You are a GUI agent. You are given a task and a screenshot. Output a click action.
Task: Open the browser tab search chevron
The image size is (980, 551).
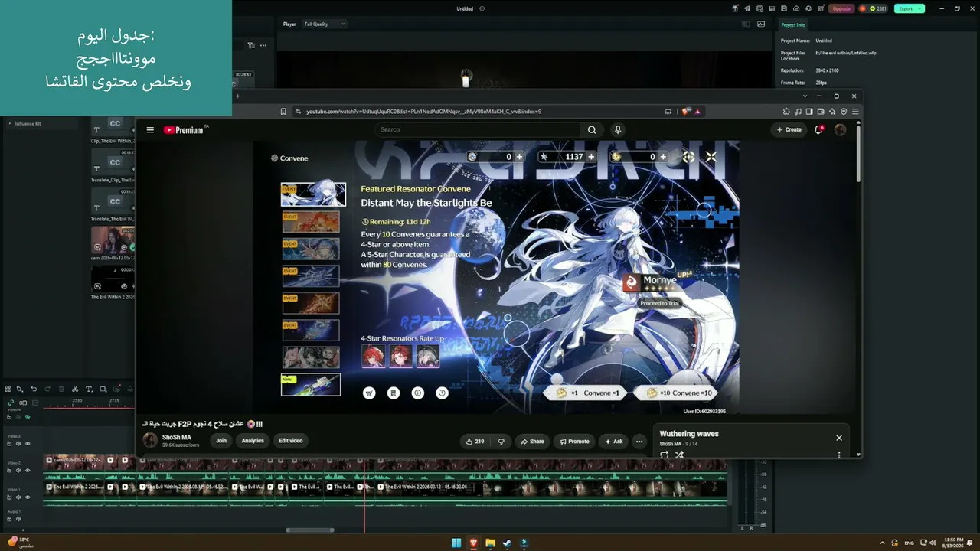tap(805, 96)
